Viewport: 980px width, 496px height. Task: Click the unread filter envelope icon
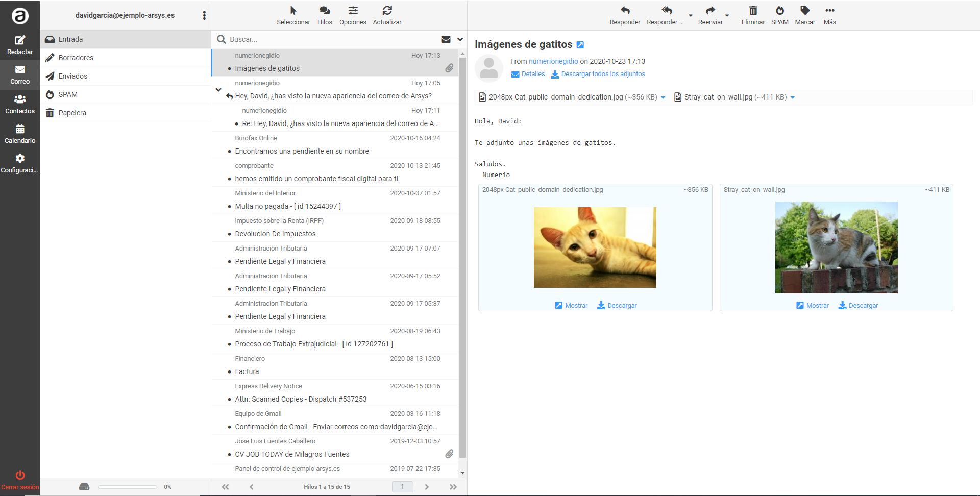446,39
